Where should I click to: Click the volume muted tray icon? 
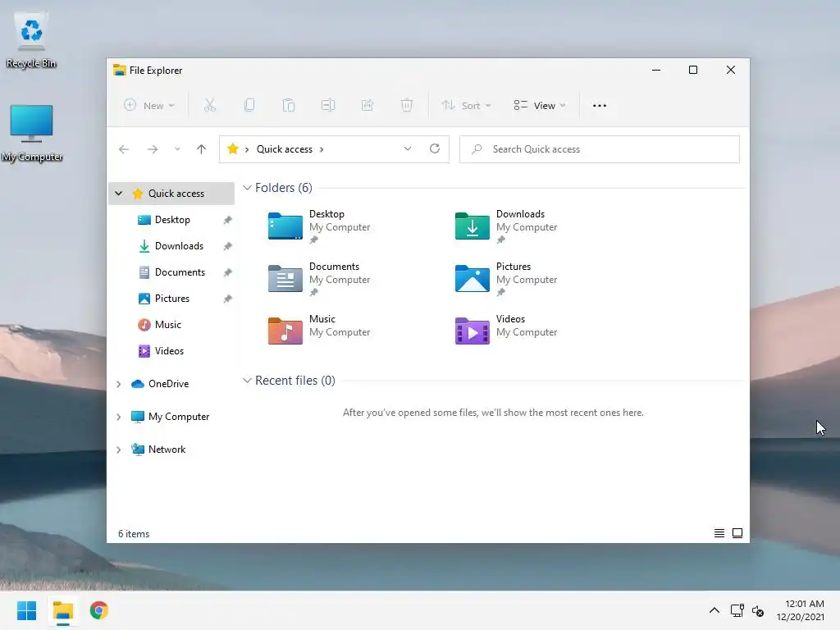click(758, 610)
